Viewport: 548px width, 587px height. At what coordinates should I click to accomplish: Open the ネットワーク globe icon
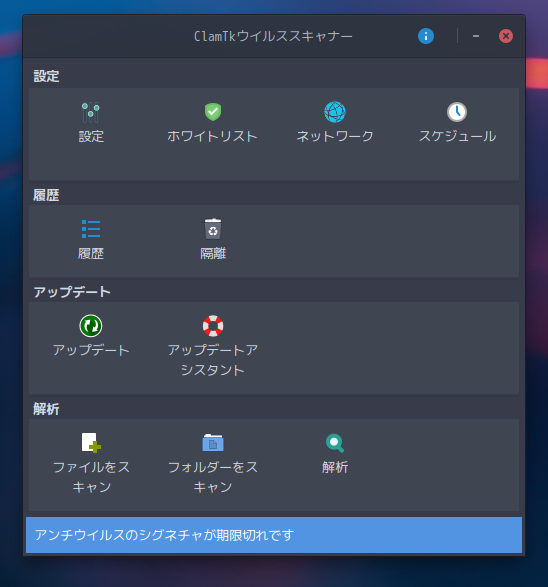(335, 112)
